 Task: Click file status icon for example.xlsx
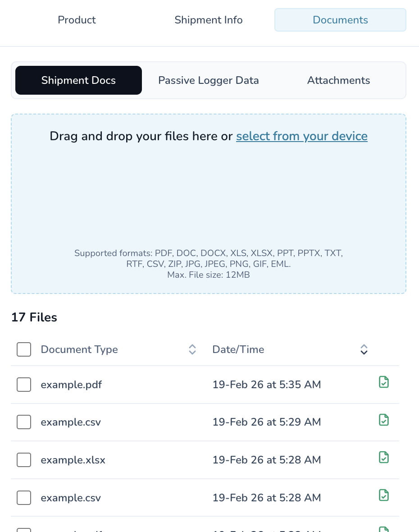pyautogui.click(x=384, y=457)
